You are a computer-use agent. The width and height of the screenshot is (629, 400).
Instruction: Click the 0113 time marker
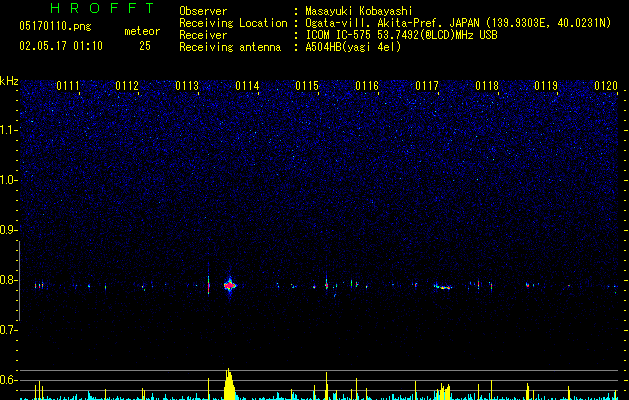[x=187, y=86]
